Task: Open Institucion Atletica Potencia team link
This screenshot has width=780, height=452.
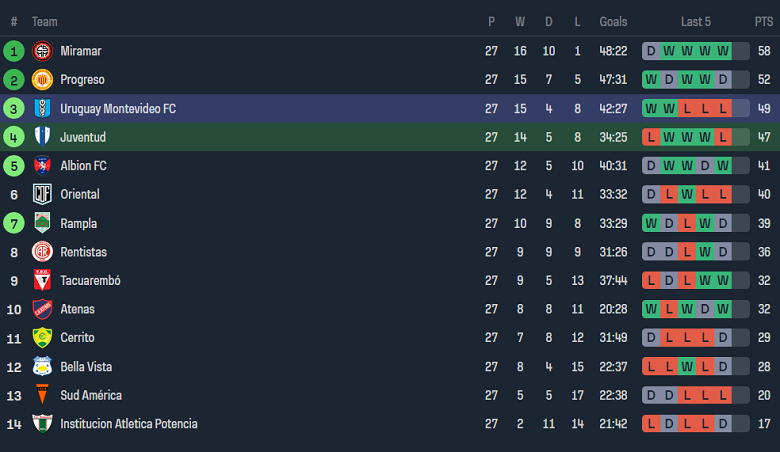Action: coord(128,424)
